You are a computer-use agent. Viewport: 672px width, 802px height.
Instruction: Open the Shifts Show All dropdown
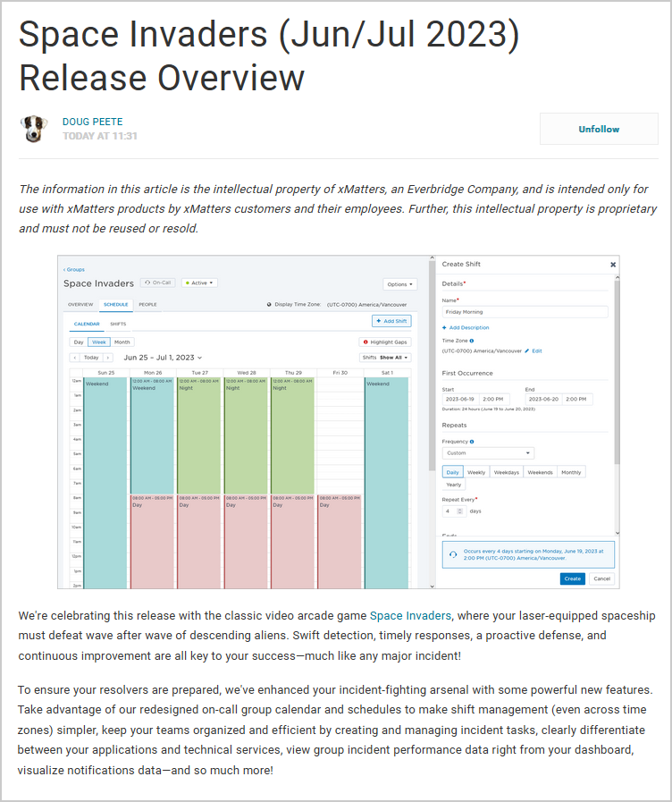click(385, 358)
